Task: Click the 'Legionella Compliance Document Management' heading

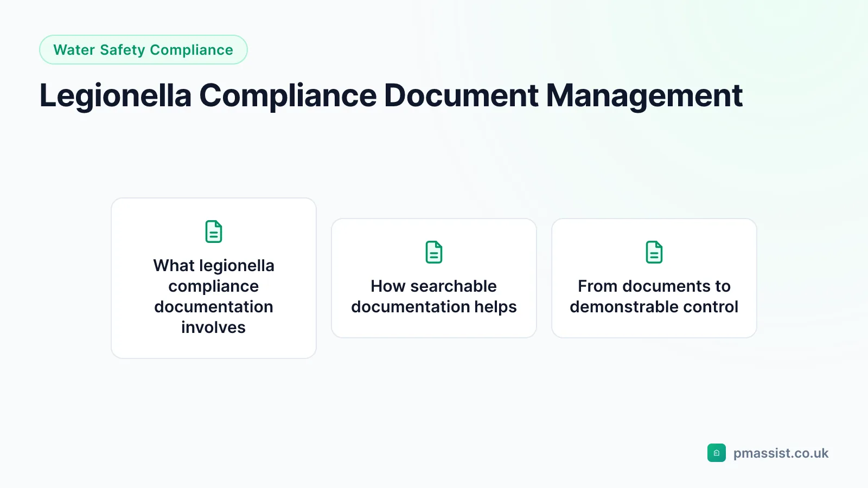Action: click(x=391, y=95)
